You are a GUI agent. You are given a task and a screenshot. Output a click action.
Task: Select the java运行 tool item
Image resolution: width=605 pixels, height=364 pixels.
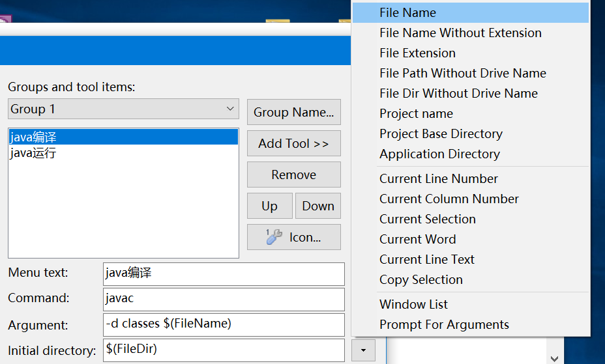33,154
